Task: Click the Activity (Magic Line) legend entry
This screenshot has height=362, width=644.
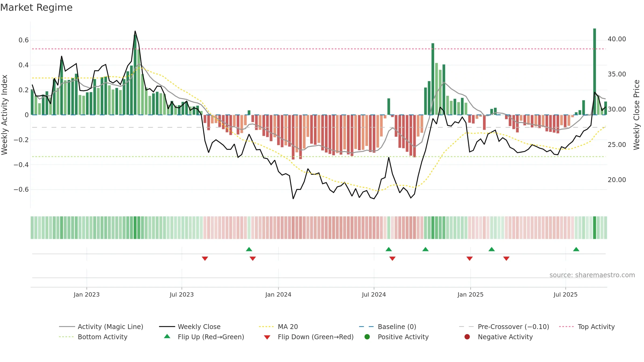Action: [101, 327]
